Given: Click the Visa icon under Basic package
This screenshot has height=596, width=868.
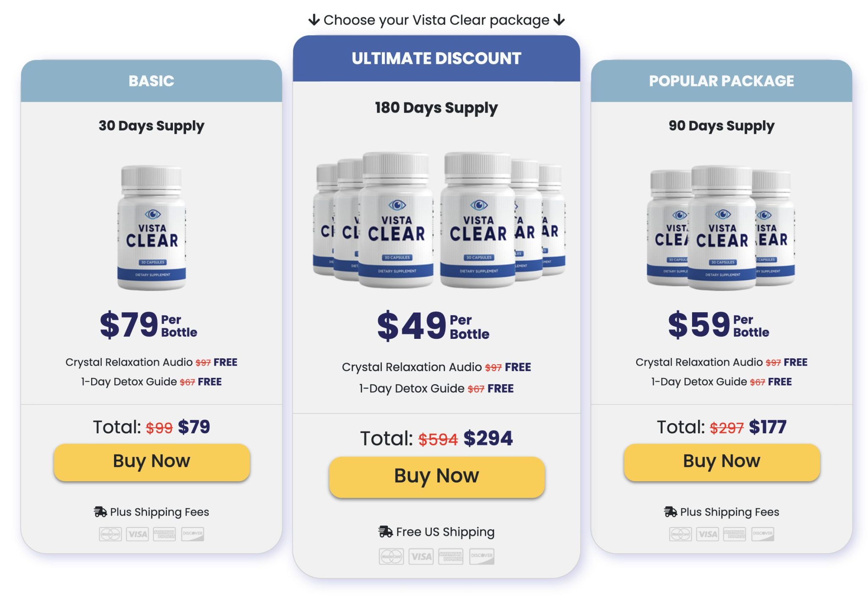Looking at the screenshot, I should [137, 534].
